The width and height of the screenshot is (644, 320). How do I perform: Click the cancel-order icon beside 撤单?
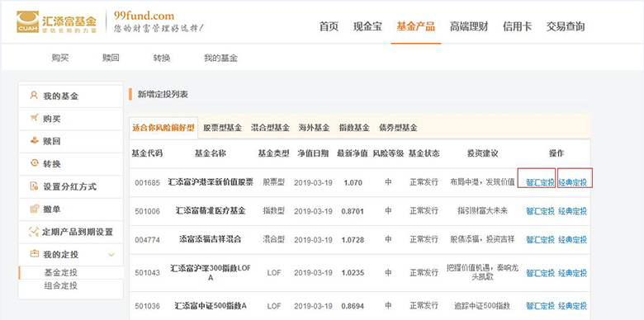coord(34,209)
